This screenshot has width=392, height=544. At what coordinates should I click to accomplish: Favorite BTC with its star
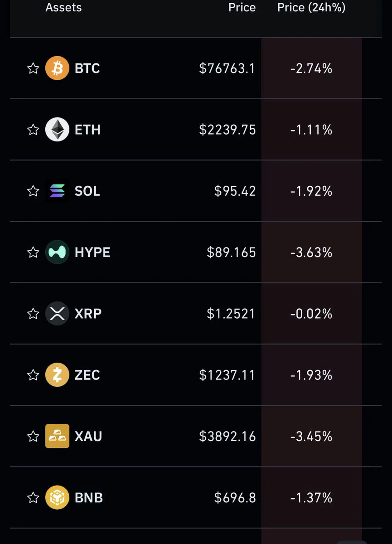(x=33, y=68)
